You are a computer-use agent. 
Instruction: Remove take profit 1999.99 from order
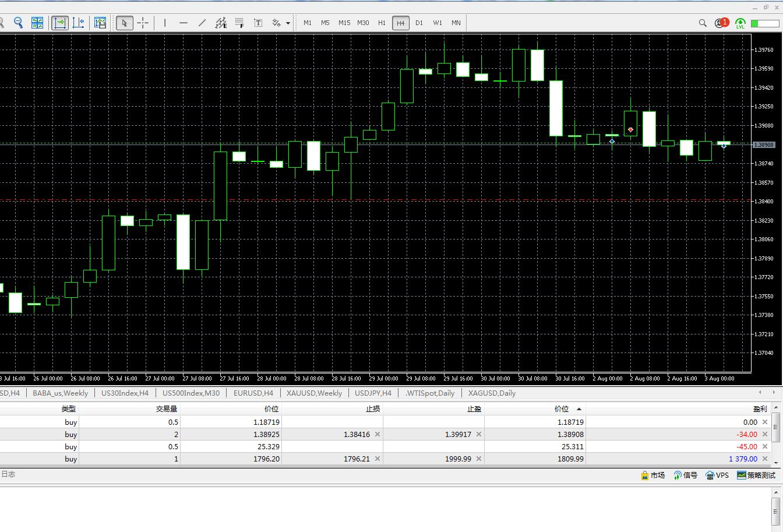pyautogui.click(x=479, y=459)
